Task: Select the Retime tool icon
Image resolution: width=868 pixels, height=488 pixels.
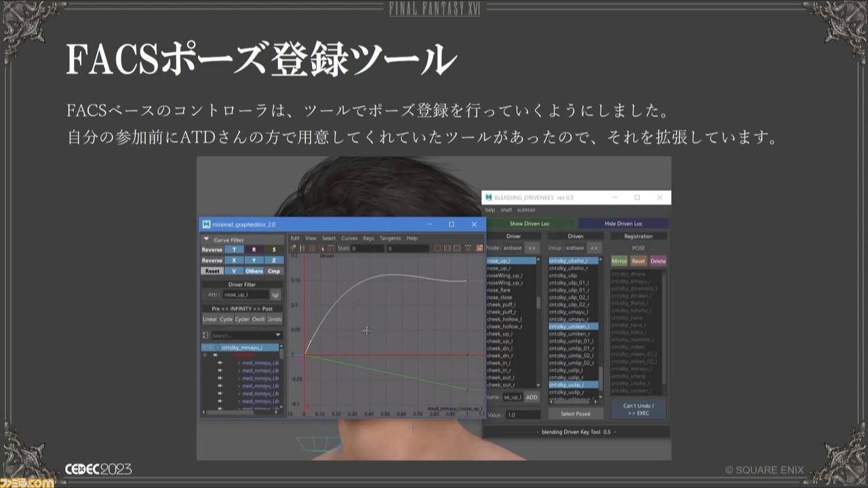Action: tap(331, 248)
